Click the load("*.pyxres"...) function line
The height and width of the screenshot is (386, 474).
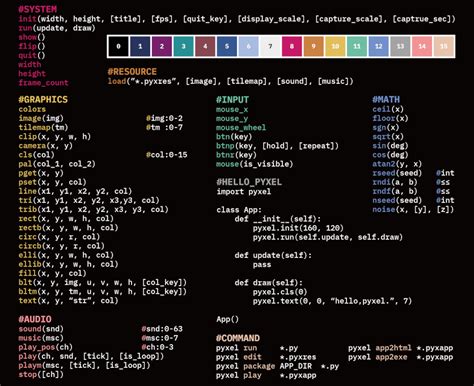click(x=230, y=81)
